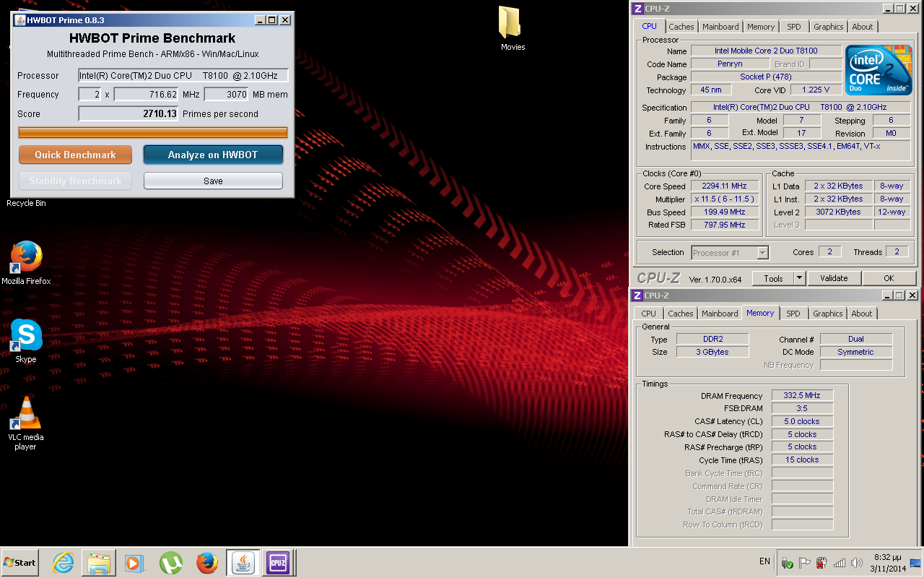Expand the Processor #1 selection dropdown

pyautogui.click(x=762, y=253)
